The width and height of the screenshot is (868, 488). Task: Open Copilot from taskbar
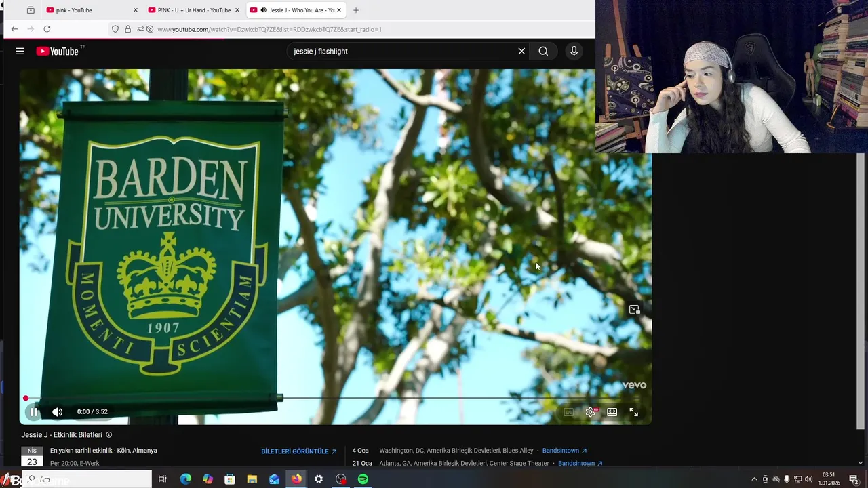[208, 479]
